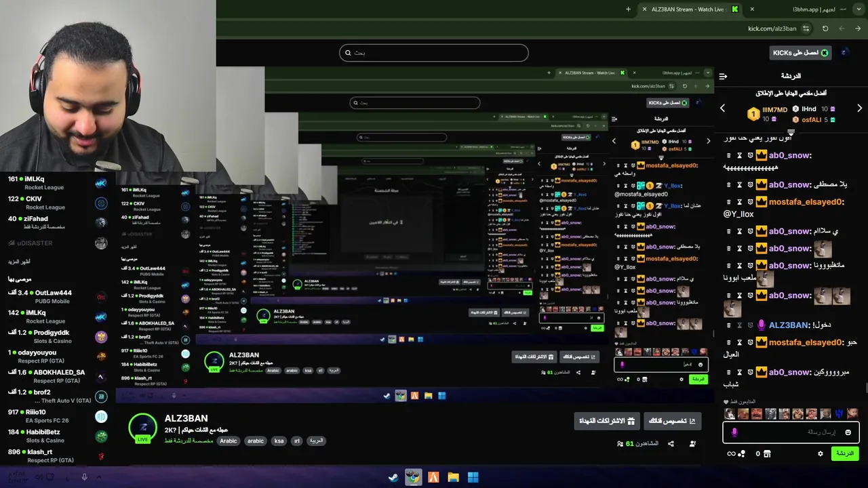Open ziFahad channel in sidebar
868x488 pixels.
coord(58,222)
